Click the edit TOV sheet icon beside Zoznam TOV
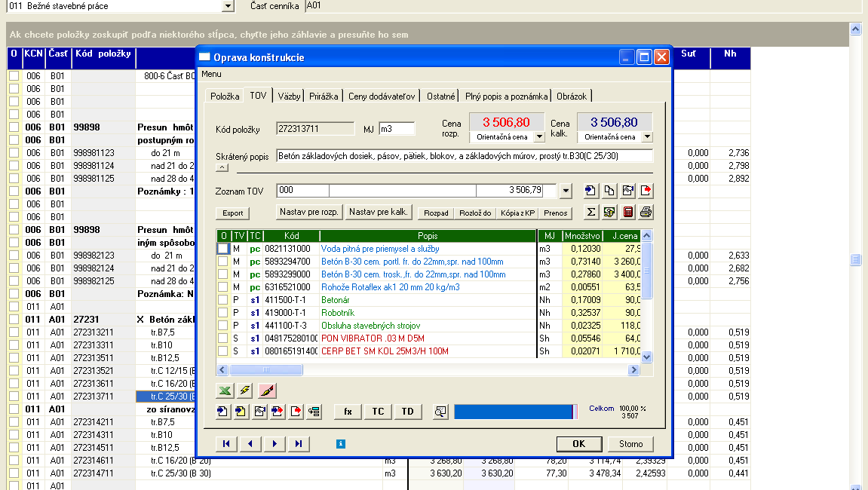 [x=627, y=191]
